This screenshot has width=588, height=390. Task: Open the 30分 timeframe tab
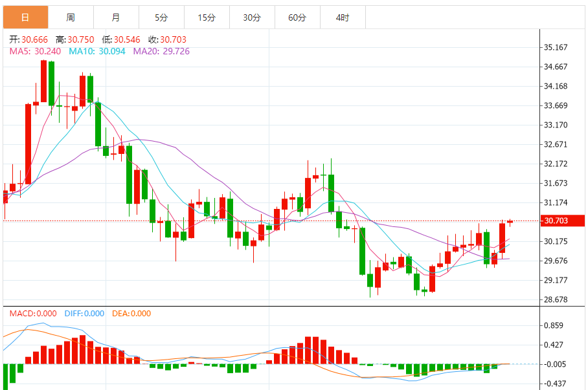pyautogui.click(x=253, y=17)
